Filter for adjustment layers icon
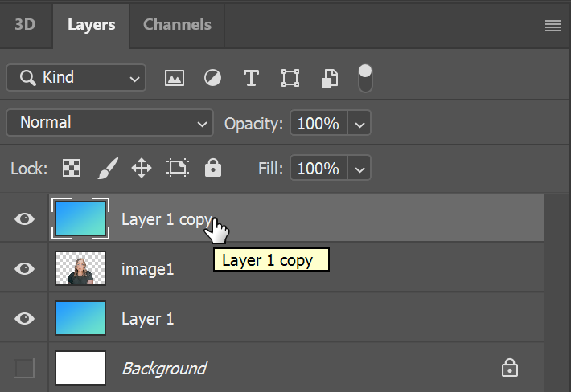The image size is (571, 392). point(212,78)
